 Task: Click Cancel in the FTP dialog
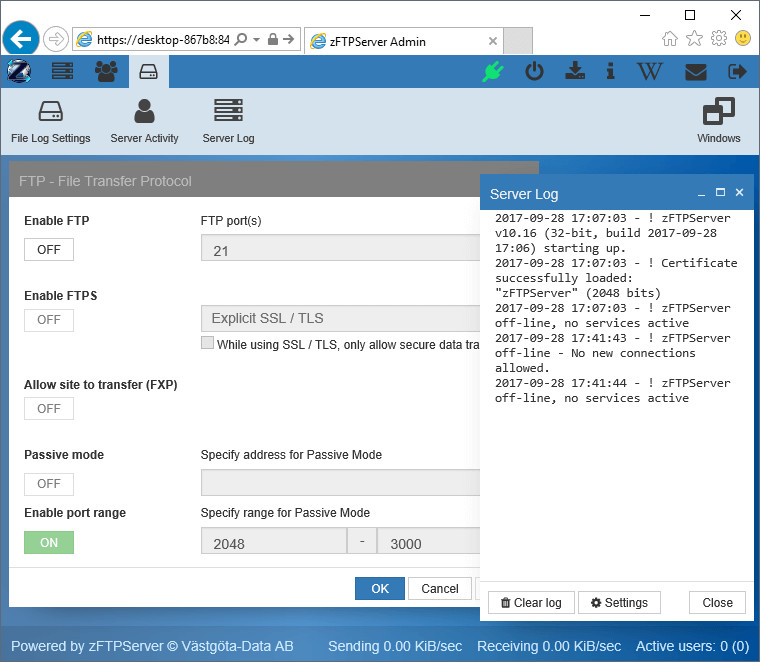pos(440,588)
